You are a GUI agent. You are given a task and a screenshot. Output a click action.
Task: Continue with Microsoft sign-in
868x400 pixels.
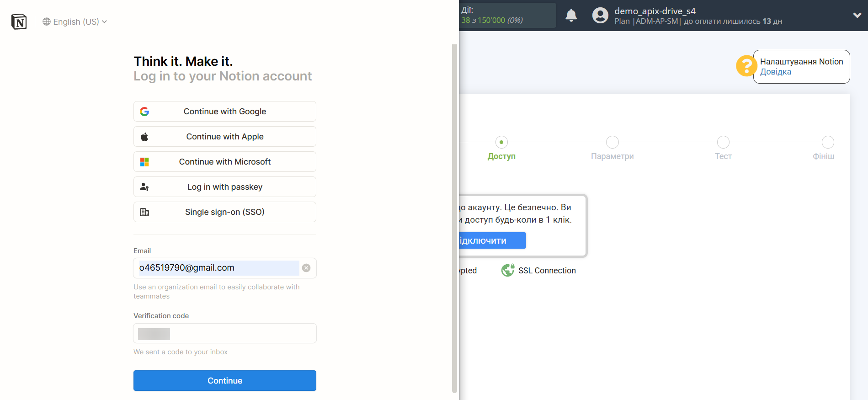click(225, 161)
